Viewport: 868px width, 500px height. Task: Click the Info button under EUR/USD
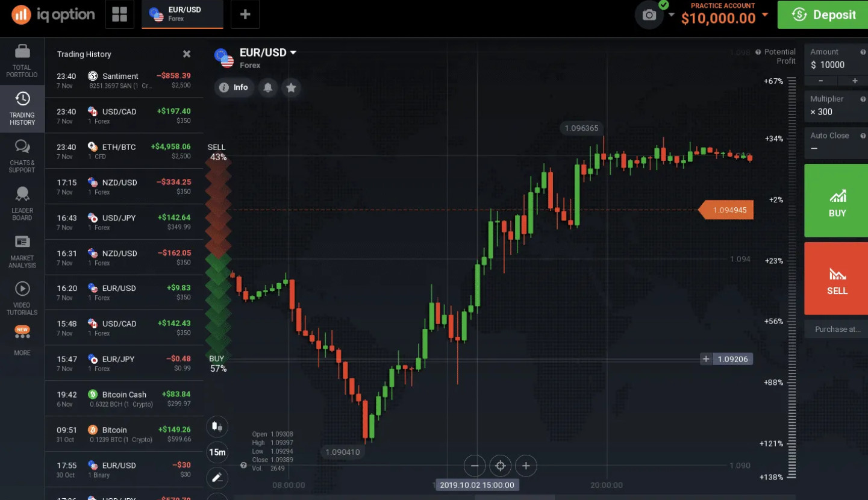coord(234,87)
